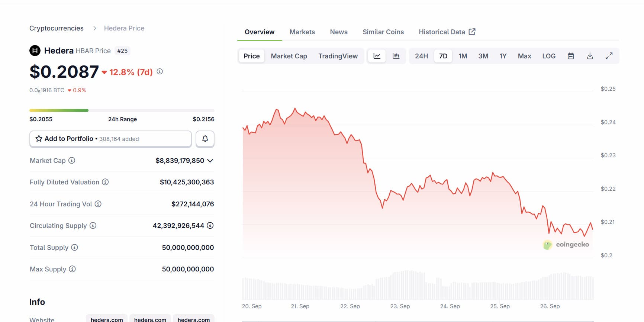The image size is (644, 322).
Task: Go to Cryptocurrencies breadcrumb link
Action: (x=57, y=28)
